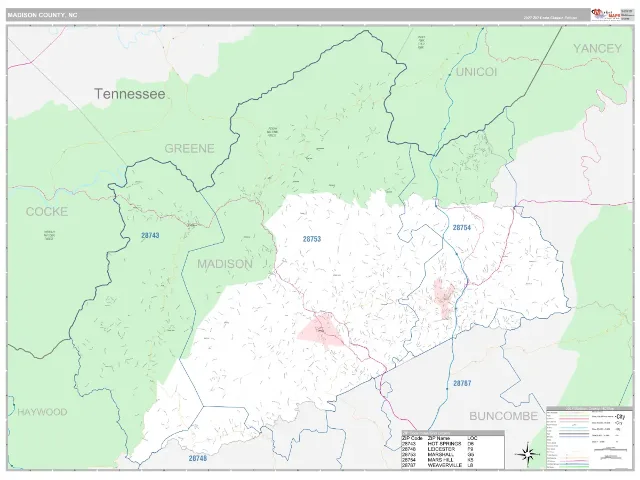Click the Market Maps logo at top right

[x=606, y=14]
